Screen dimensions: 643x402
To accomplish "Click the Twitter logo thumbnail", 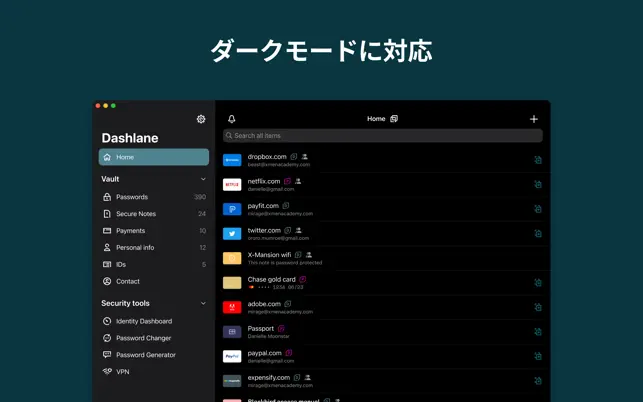I will (232, 234).
